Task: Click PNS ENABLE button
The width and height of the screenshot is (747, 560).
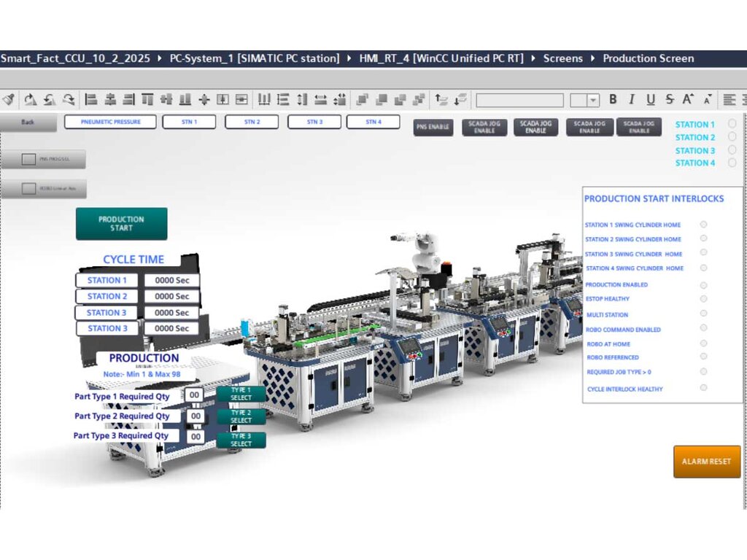Action: click(x=433, y=127)
